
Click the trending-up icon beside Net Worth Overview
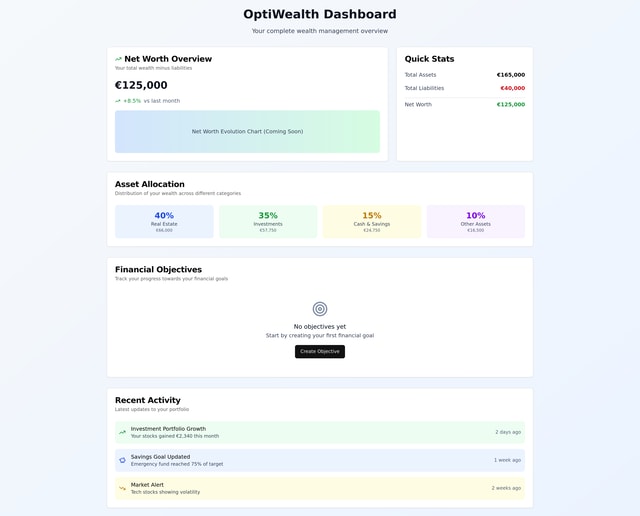pos(118,59)
